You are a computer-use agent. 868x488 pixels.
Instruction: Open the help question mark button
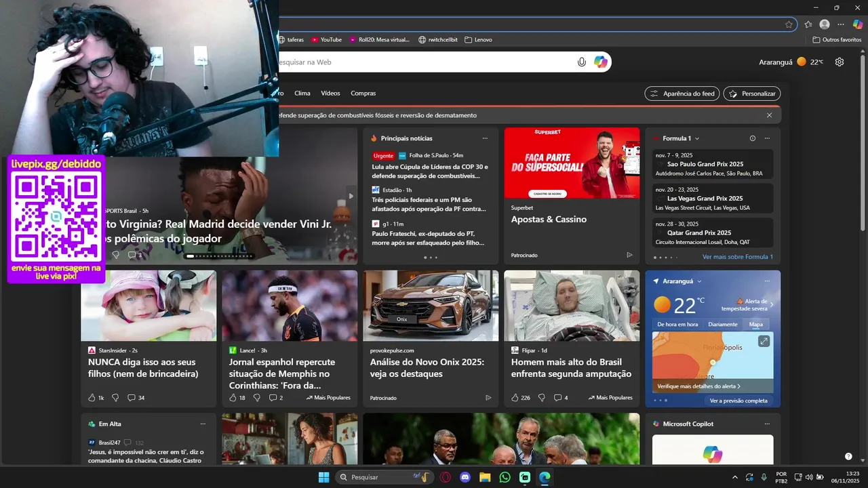[848, 456]
